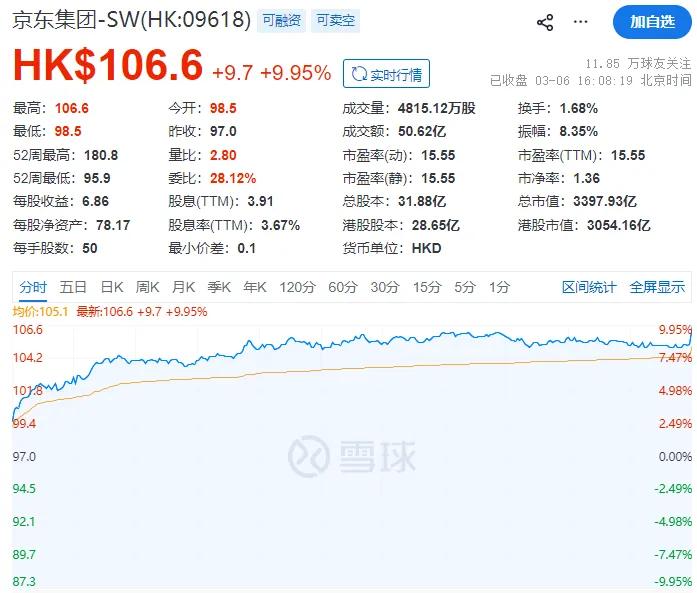
Task: Click the 0.00% axis label on the chart
Action: 675,457
